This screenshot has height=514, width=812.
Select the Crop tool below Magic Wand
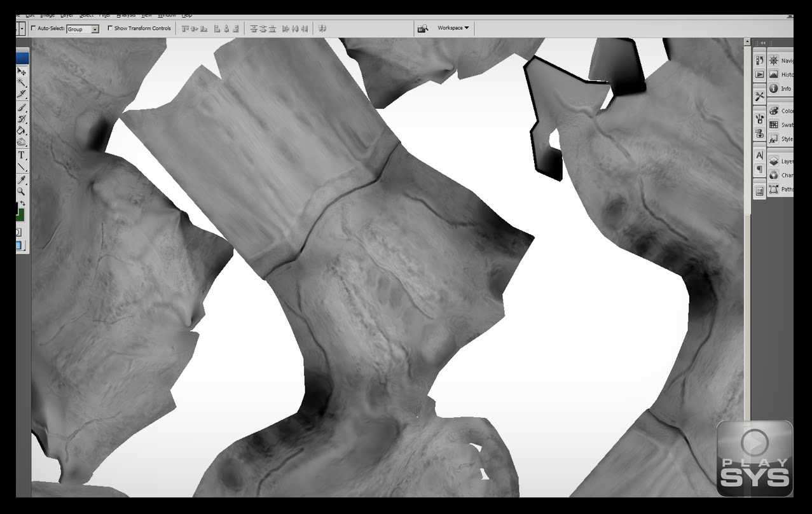click(x=23, y=94)
